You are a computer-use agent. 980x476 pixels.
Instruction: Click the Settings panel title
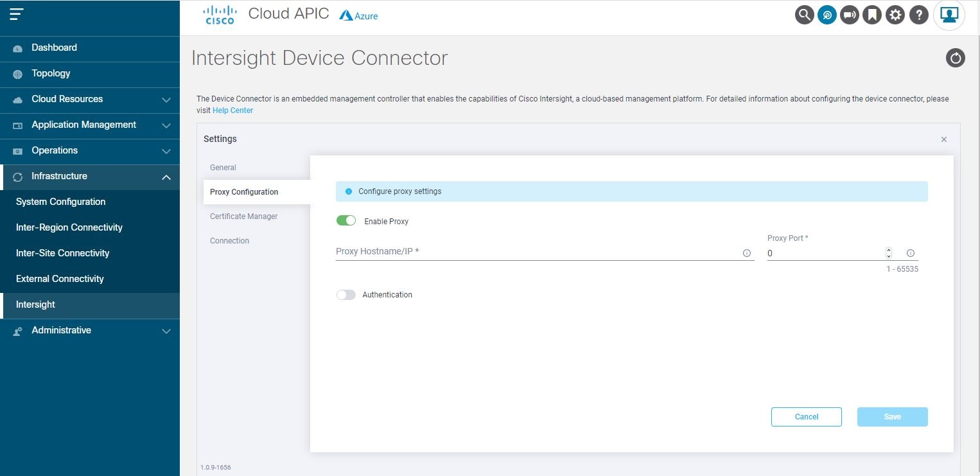220,139
